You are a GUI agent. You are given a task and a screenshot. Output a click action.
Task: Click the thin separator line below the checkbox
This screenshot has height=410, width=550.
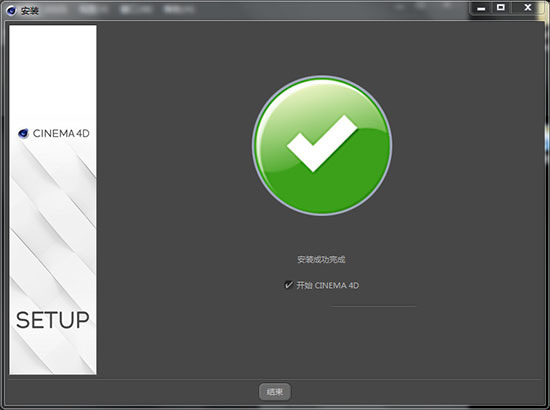tap(374, 307)
